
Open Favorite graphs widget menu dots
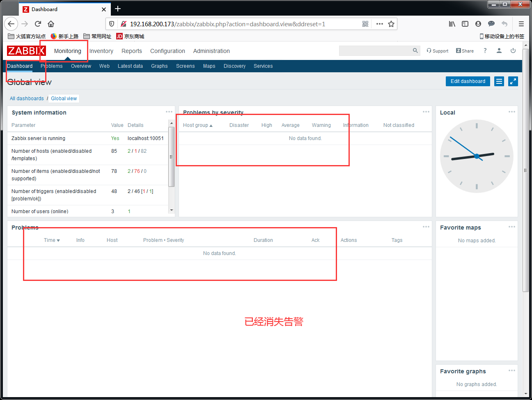point(512,370)
